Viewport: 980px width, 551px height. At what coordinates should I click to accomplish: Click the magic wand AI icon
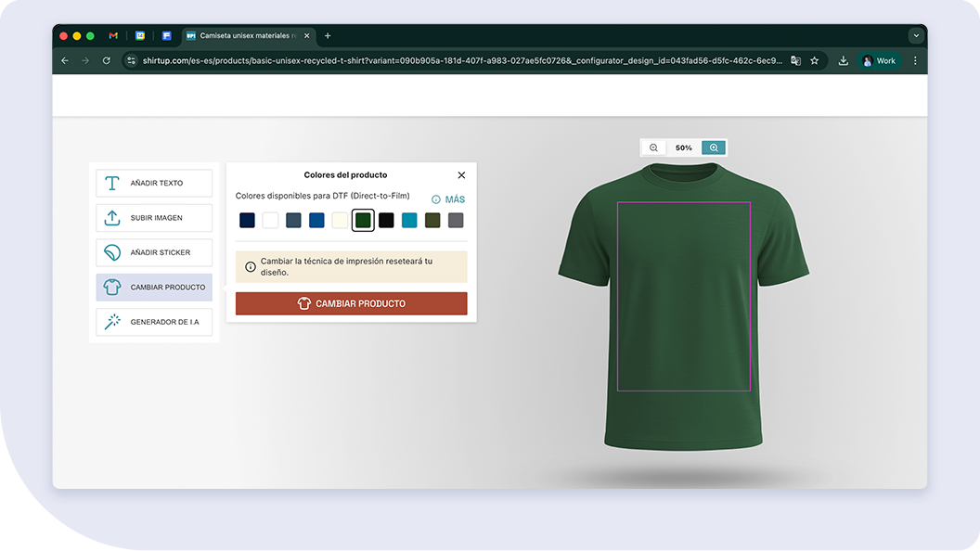pos(112,322)
